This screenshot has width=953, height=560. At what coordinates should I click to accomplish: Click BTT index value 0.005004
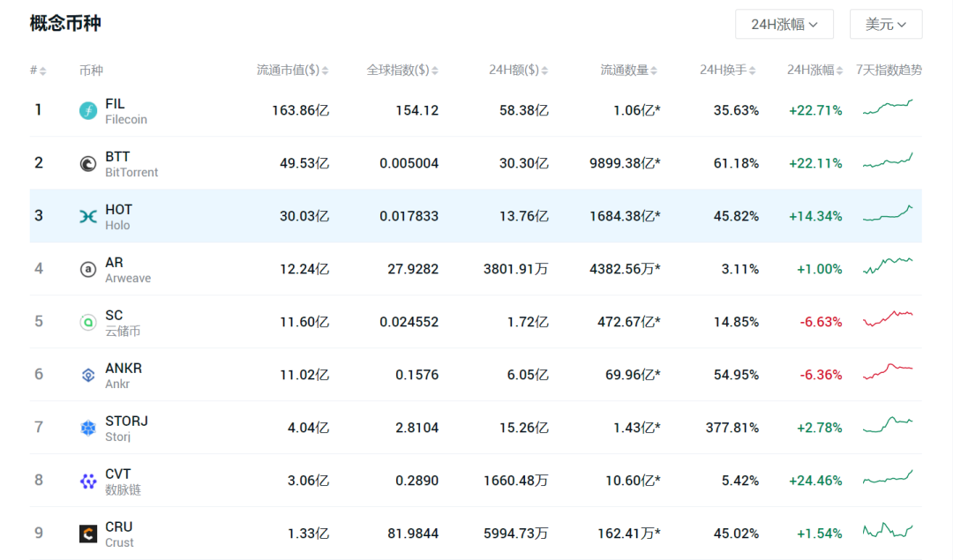point(409,163)
